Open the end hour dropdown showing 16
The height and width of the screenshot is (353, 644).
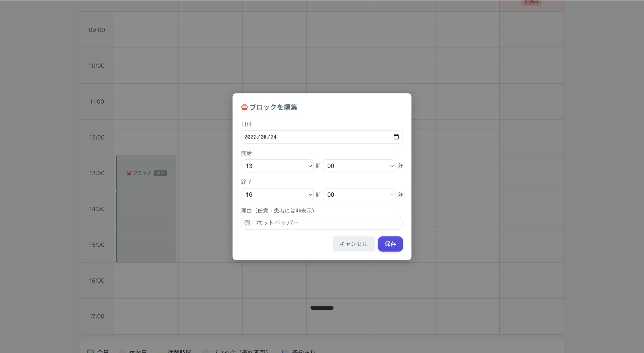277,195
